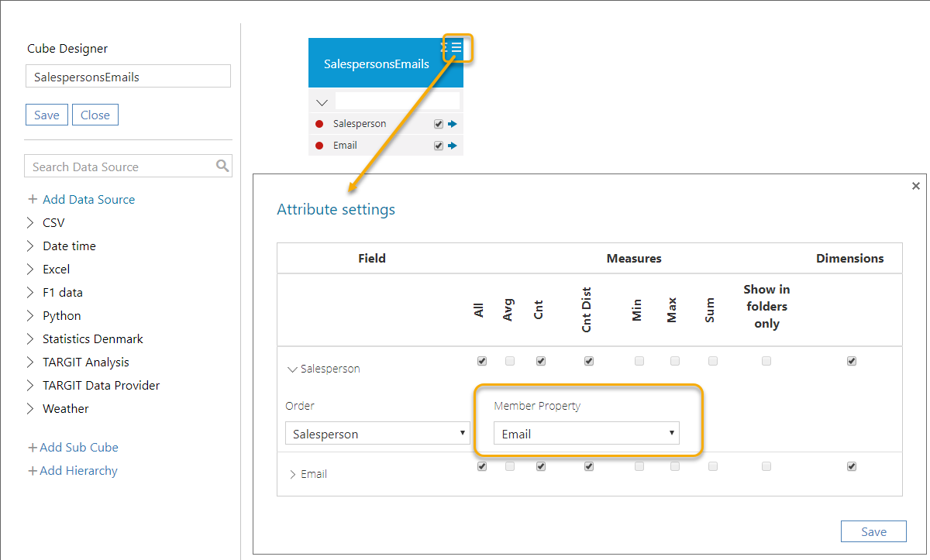Click the Close button in Cube Designer
The width and height of the screenshot is (930, 560).
tap(95, 115)
